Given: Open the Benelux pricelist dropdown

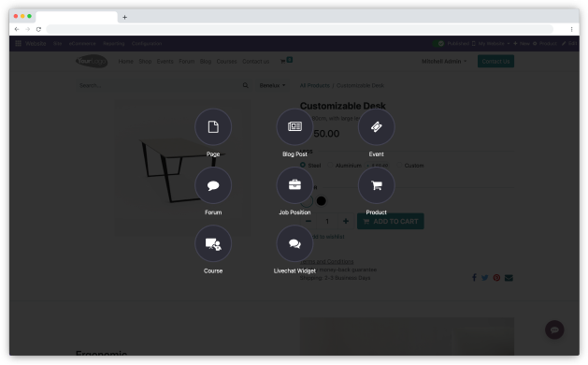Looking at the screenshot, I should pos(272,85).
